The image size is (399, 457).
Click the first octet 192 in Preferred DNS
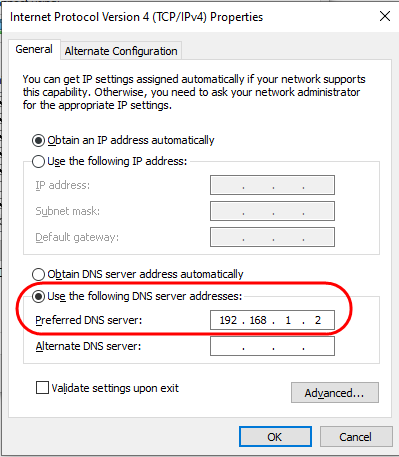pos(228,320)
